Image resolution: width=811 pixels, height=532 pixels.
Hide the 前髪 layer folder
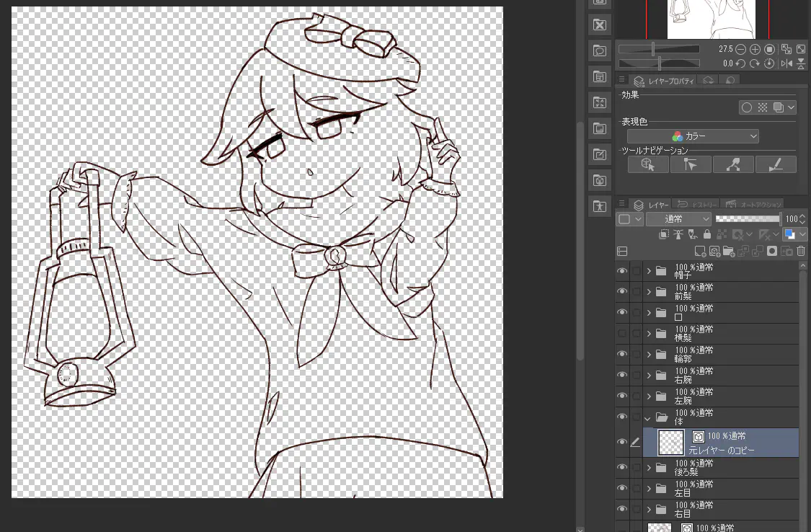[621, 292]
